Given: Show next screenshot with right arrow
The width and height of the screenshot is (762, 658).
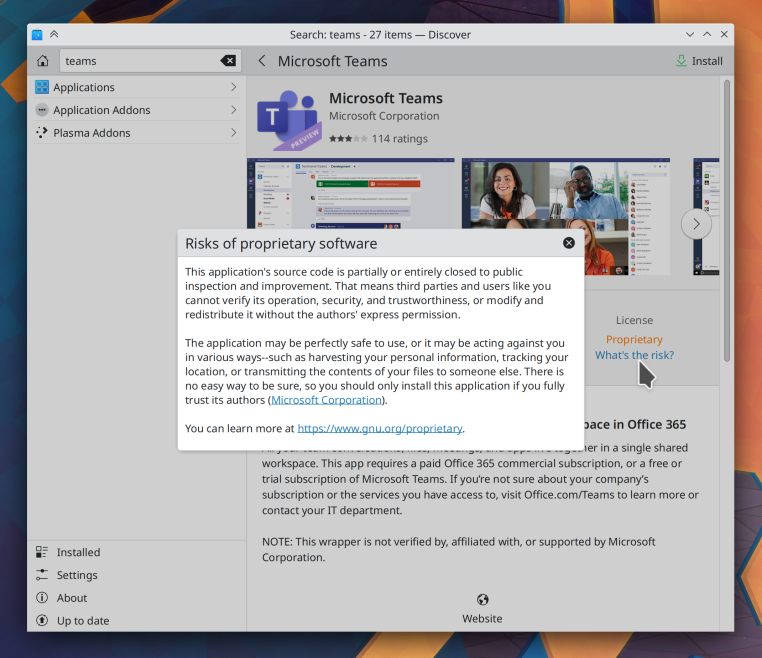Looking at the screenshot, I should point(696,223).
